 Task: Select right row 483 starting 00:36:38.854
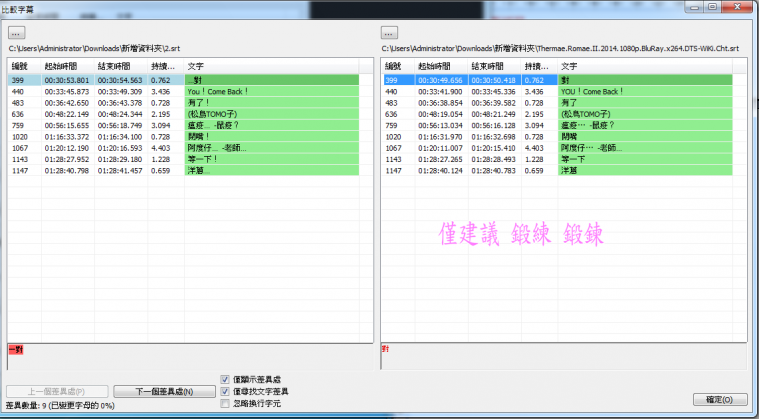(557, 103)
